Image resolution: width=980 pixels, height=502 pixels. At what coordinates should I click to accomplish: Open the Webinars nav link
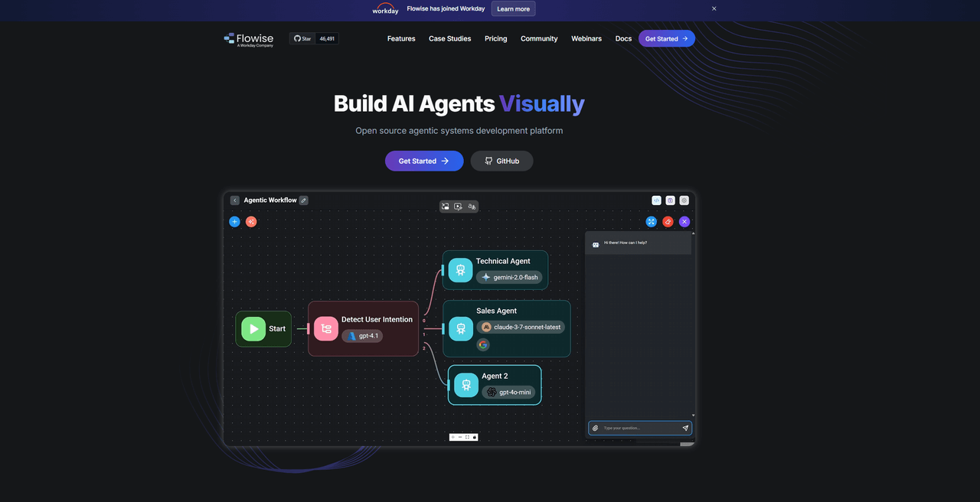[x=586, y=38]
